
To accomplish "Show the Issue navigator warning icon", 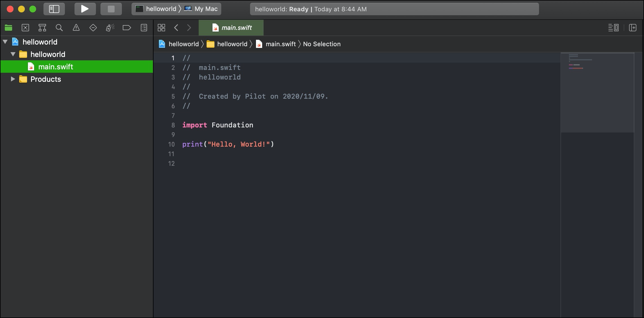I will click(x=76, y=28).
